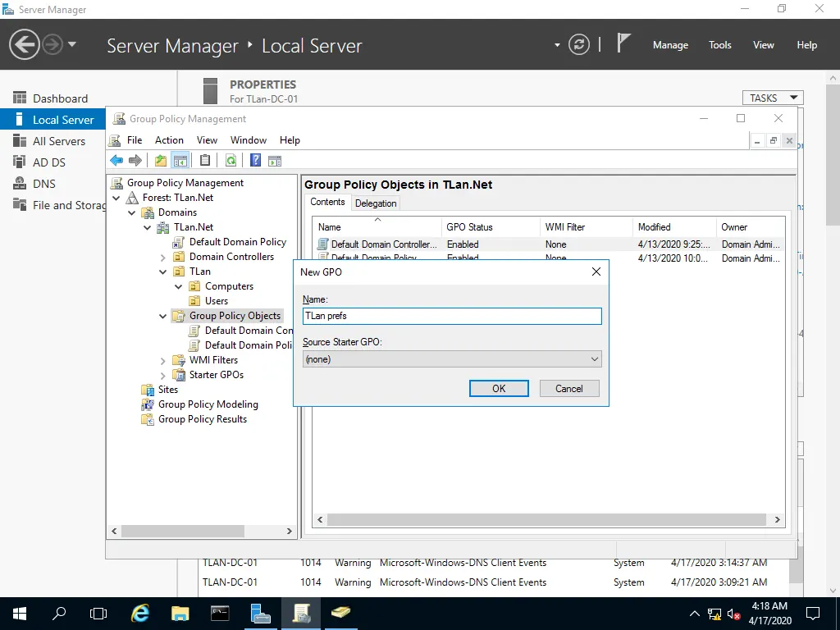Click Server Manager back arrow button
The width and height of the screenshot is (840, 630).
[24, 44]
